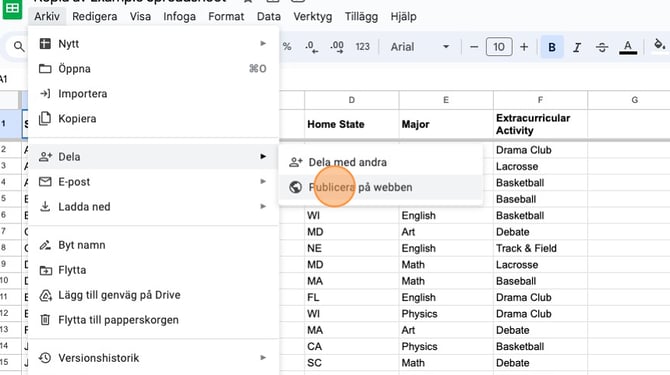Click the Öppna folder icon
The width and height of the screenshot is (670, 375).
(x=45, y=68)
